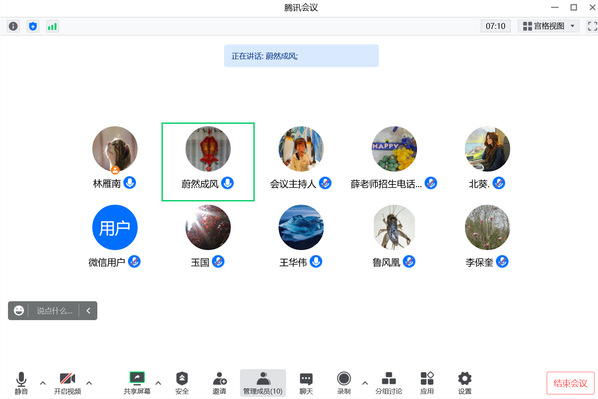
Task: Open 分组讨论 breakout rooms
Action: [389, 383]
